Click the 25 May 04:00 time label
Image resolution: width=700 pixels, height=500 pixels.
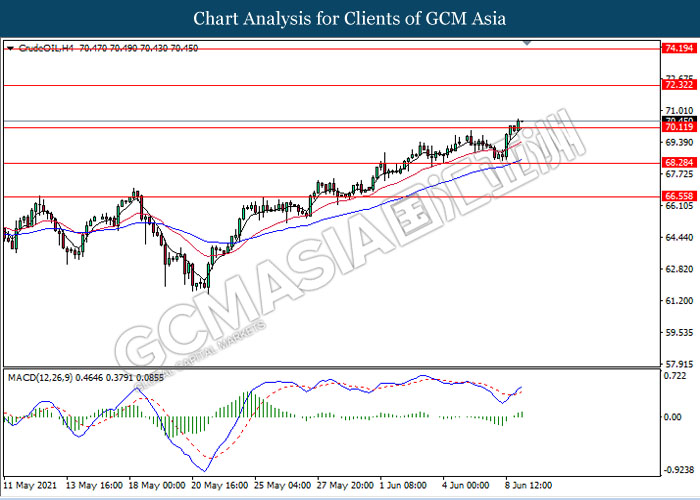(283, 485)
